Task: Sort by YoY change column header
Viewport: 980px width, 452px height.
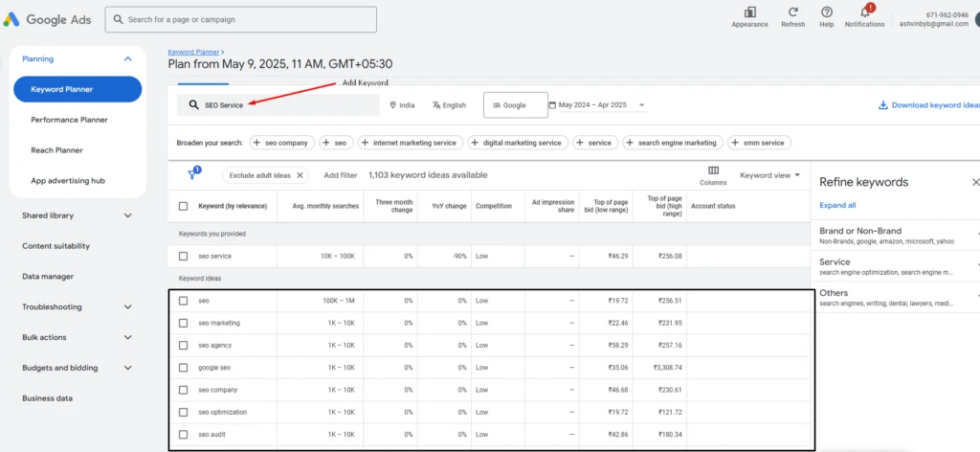Action: point(450,206)
